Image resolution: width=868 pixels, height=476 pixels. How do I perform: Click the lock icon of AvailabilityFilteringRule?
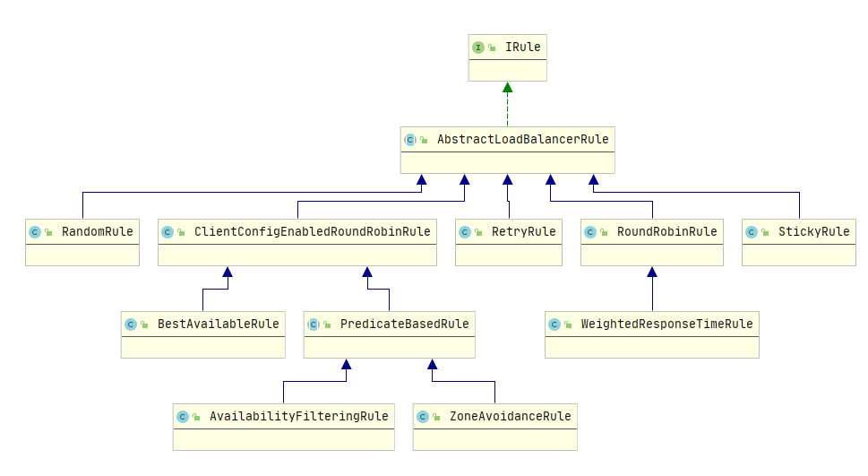coord(196,417)
